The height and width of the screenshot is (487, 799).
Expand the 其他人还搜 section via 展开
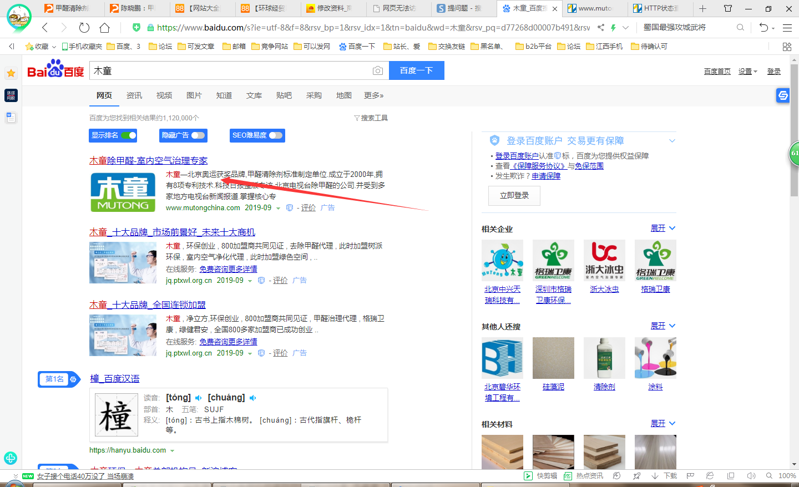coord(663,326)
